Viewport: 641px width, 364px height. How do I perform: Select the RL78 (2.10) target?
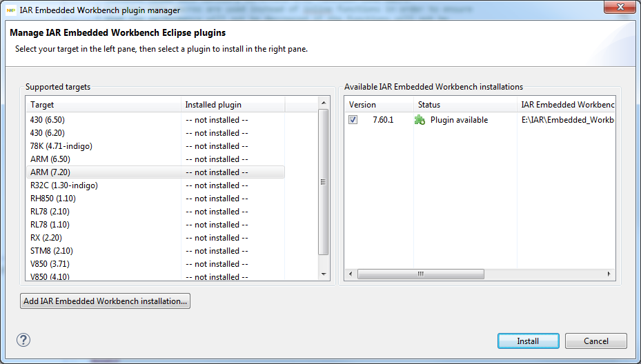click(155, 211)
